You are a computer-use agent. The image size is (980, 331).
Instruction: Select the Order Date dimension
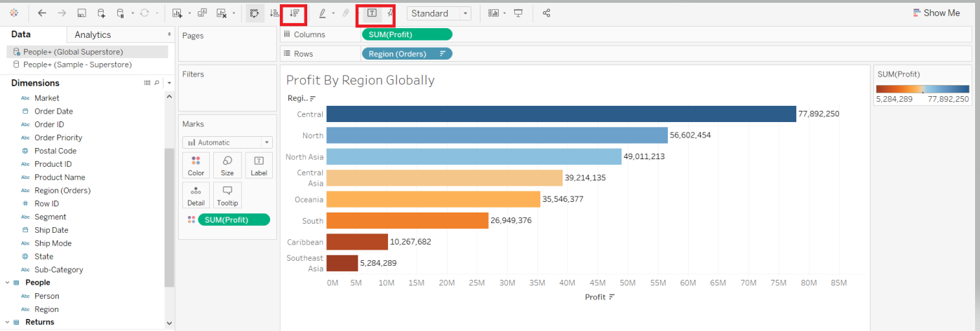[x=53, y=112]
